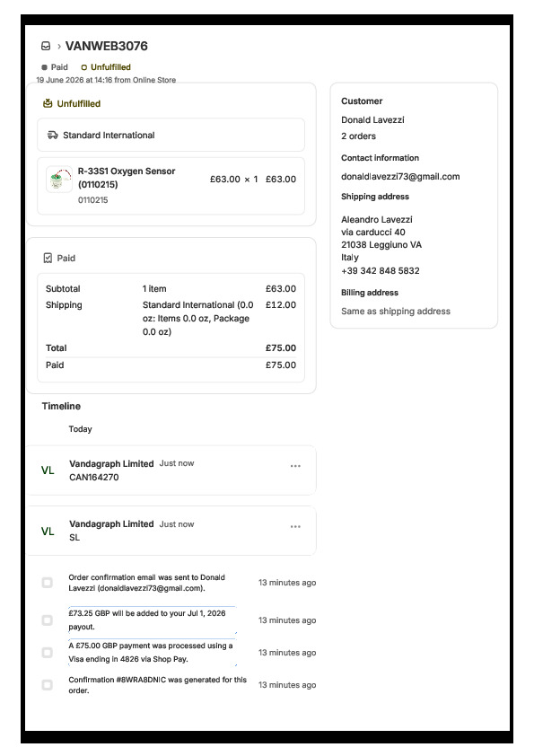
Task: Click the Paid receipt icon in payment card
Action: point(48,258)
